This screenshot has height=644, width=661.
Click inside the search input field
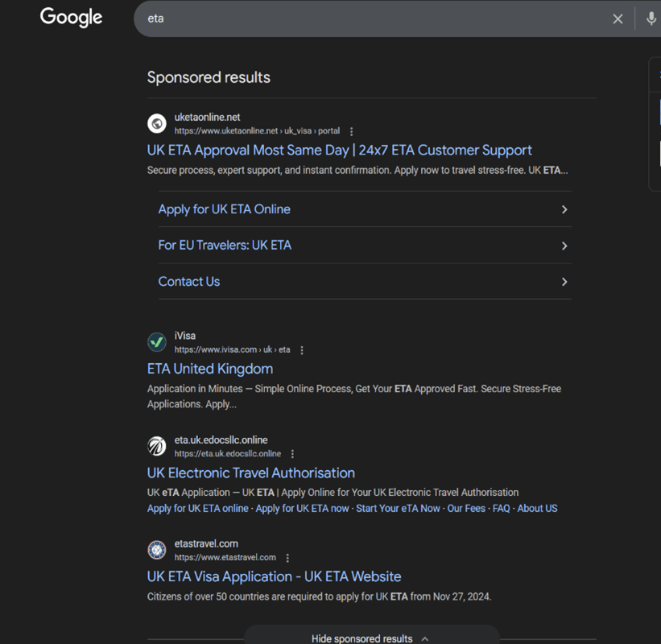322,18
